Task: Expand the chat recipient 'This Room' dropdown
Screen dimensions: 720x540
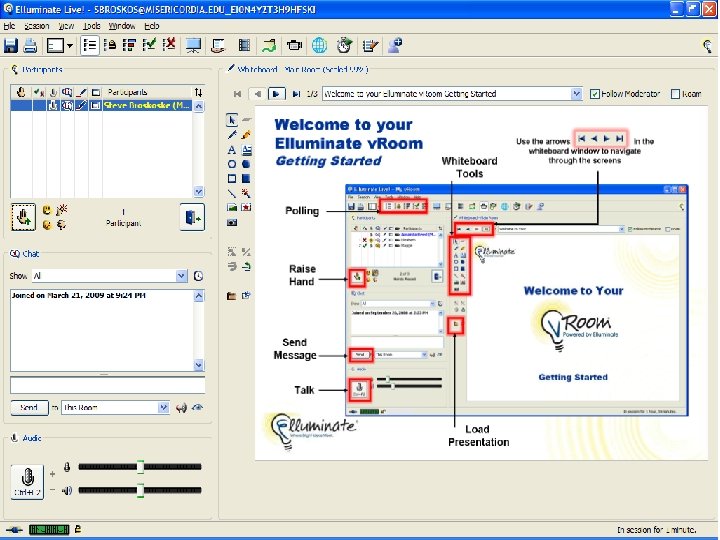Action: [x=163, y=407]
